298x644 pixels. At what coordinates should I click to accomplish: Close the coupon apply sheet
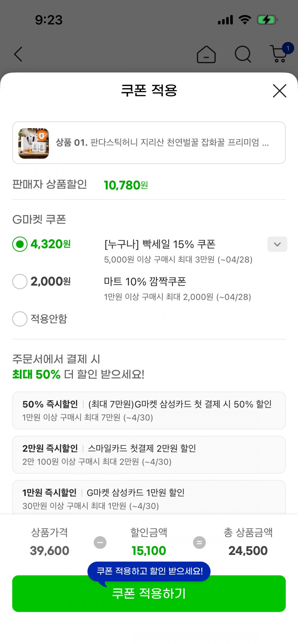pyautogui.click(x=280, y=91)
